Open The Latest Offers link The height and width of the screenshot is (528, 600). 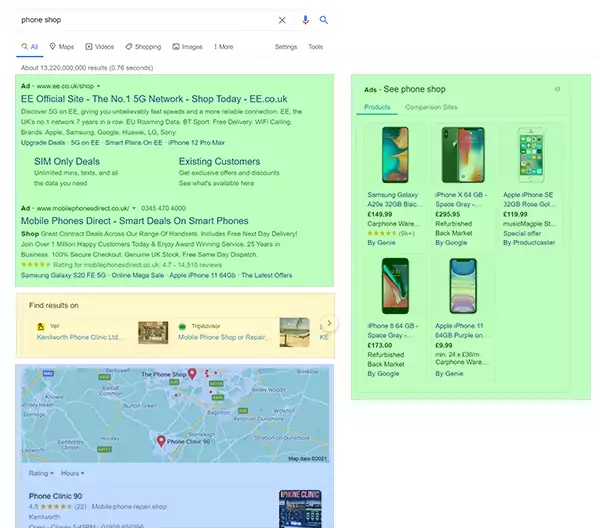[267, 275]
